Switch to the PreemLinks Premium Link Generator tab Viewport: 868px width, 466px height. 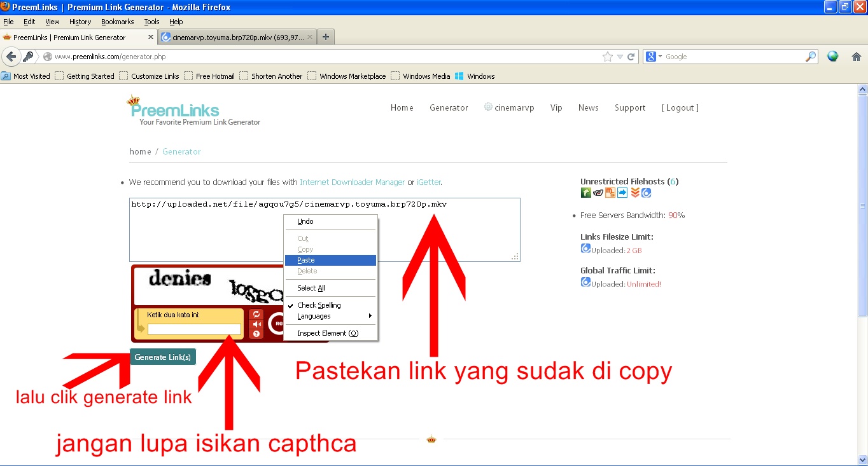tap(79, 38)
